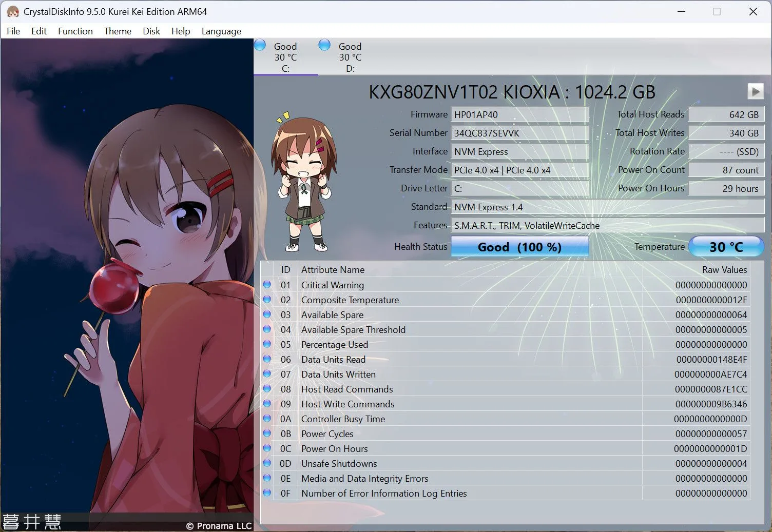Click the CrystalDiskInfo title bar app icon
Viewport: 772px width, 532px height.
click(13, 11)
